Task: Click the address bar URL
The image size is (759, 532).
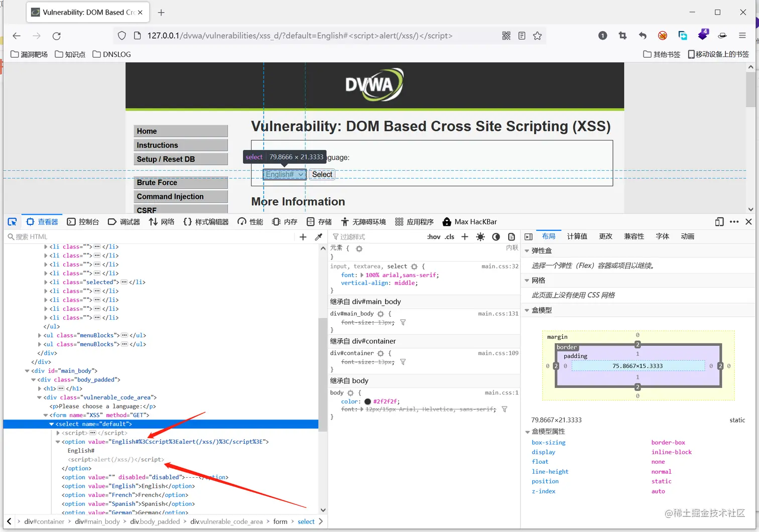Action: click(300, 36)
